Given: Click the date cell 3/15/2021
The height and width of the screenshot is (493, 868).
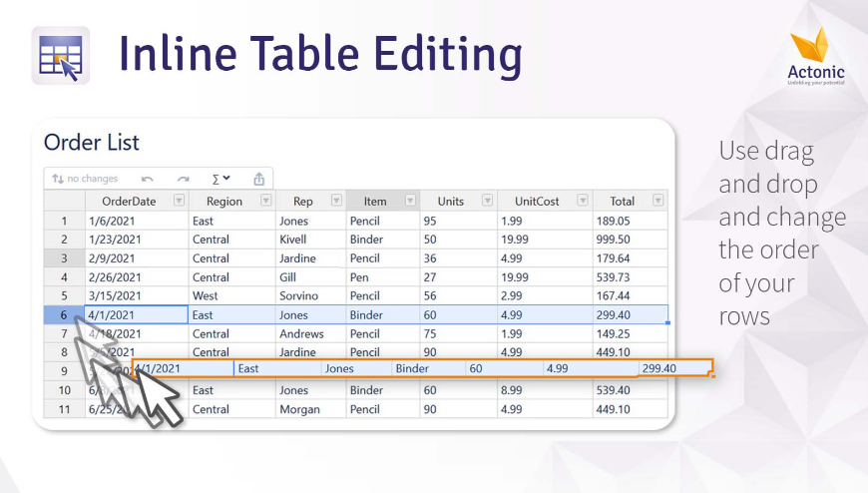Looking at the screenshot, I should [137, 296].
